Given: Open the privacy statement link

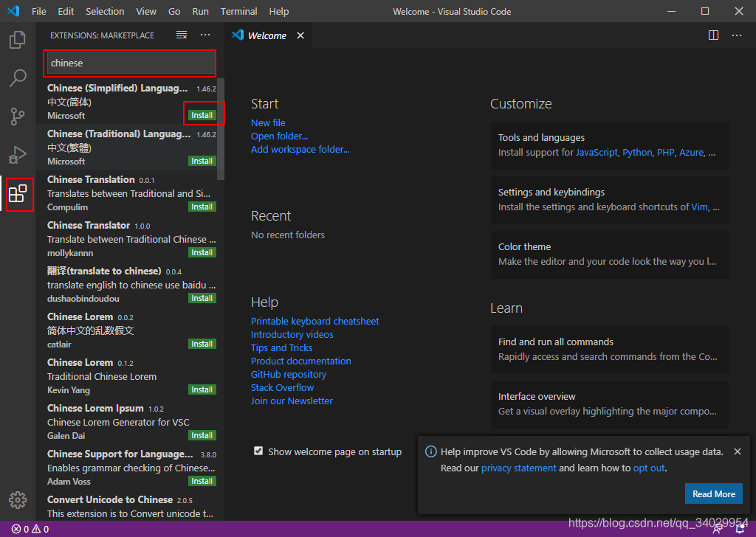Looking at the screenshot, I should point(518,468).
